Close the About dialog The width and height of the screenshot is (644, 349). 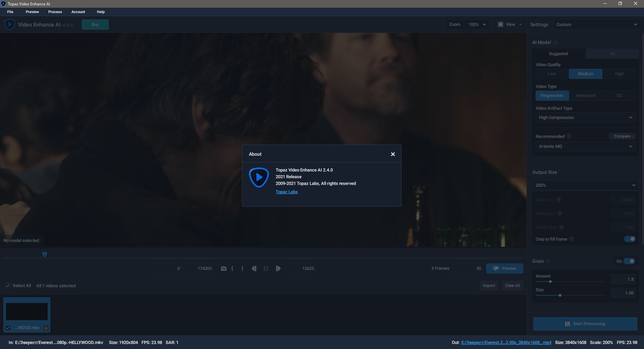[393, 154]
